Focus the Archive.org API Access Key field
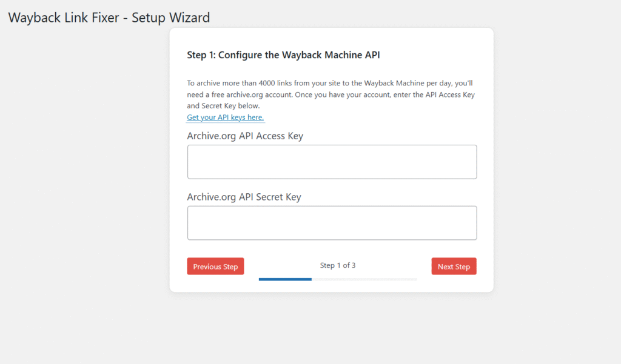621x364 pixels. tap(332, 162)
